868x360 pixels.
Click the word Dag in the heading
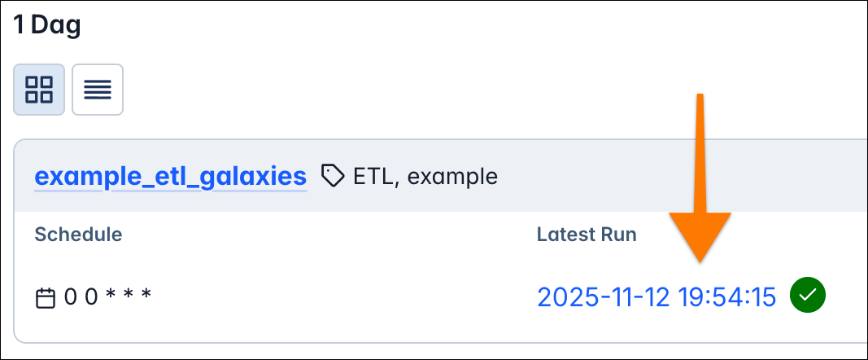[x=55, y=25]
